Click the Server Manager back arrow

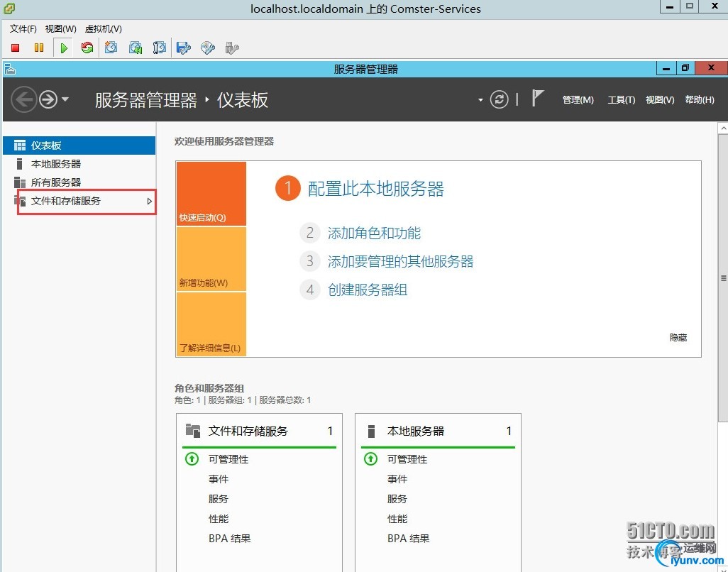pos(23,99)
